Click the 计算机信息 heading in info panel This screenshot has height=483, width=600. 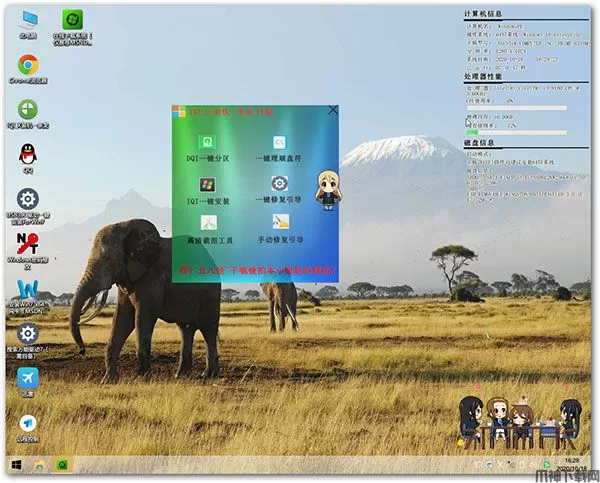[x=483, y=14]
